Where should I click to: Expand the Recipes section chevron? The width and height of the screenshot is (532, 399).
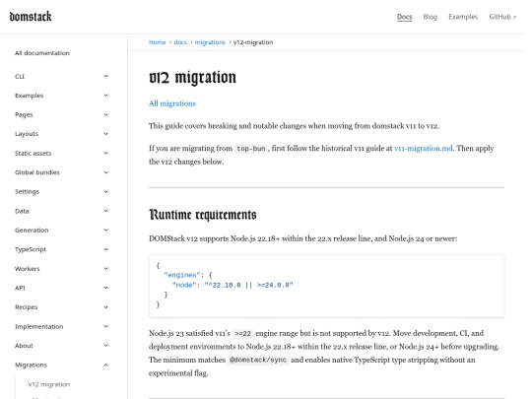tap(105, 307)
